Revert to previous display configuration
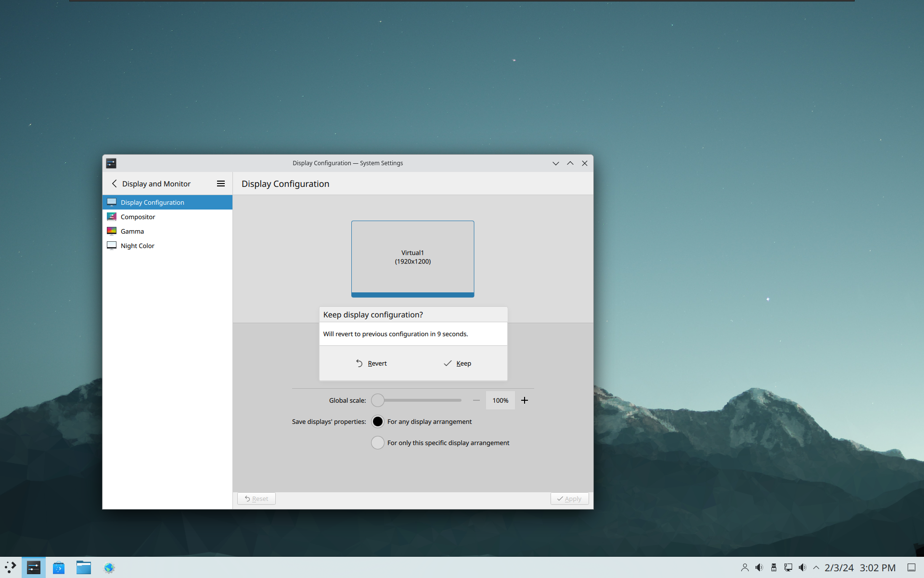 [x=371, y=363]
